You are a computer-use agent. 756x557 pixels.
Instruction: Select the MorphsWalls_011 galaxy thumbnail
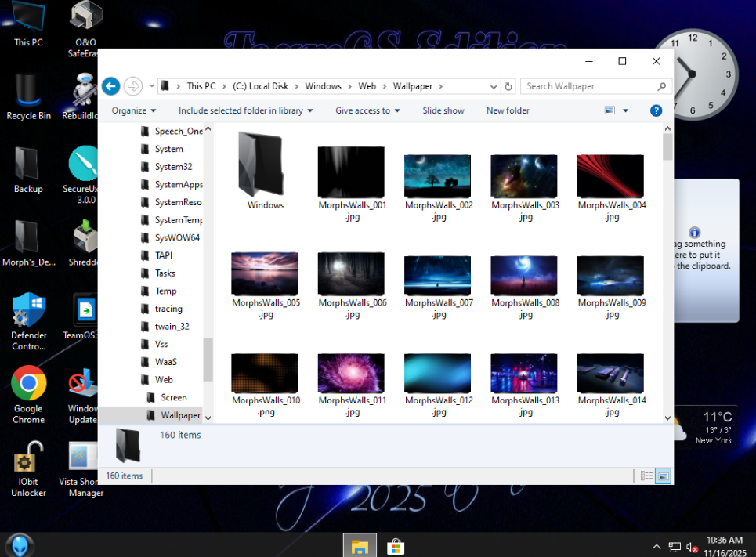click(352, 373)
